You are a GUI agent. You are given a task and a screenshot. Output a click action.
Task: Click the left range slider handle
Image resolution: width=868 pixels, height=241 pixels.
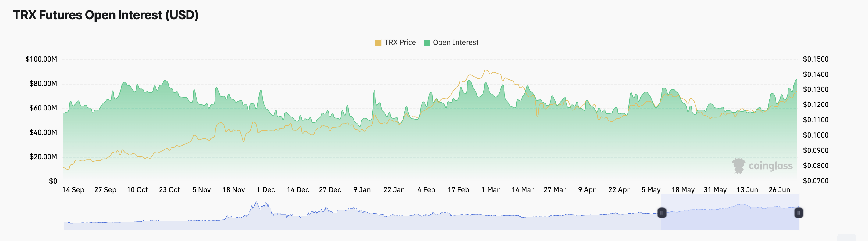662,213
